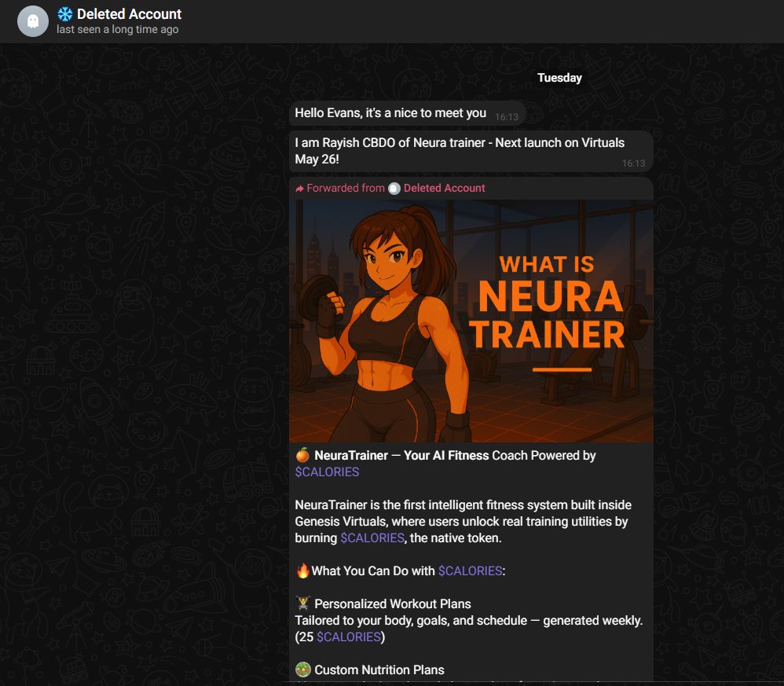This screenshot has width=784, height=686.
Task: Click the forward arrow icon on the forwarded message
Action: click(299, 189)
